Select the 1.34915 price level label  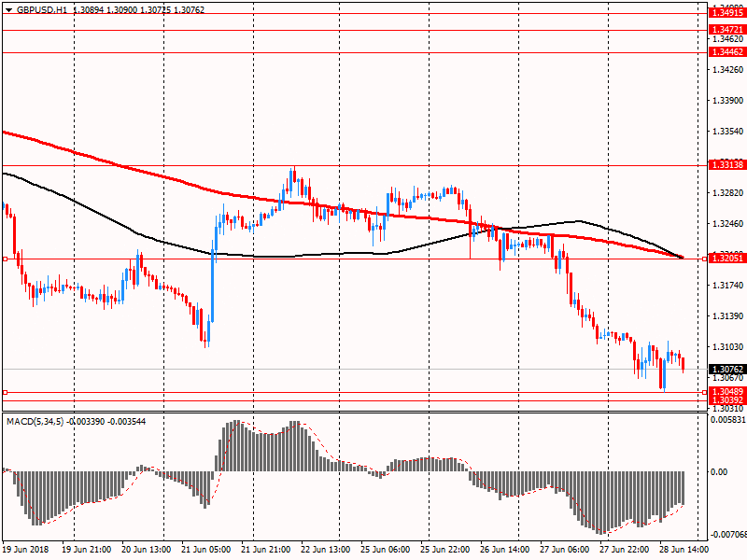(x=727, y=13)
